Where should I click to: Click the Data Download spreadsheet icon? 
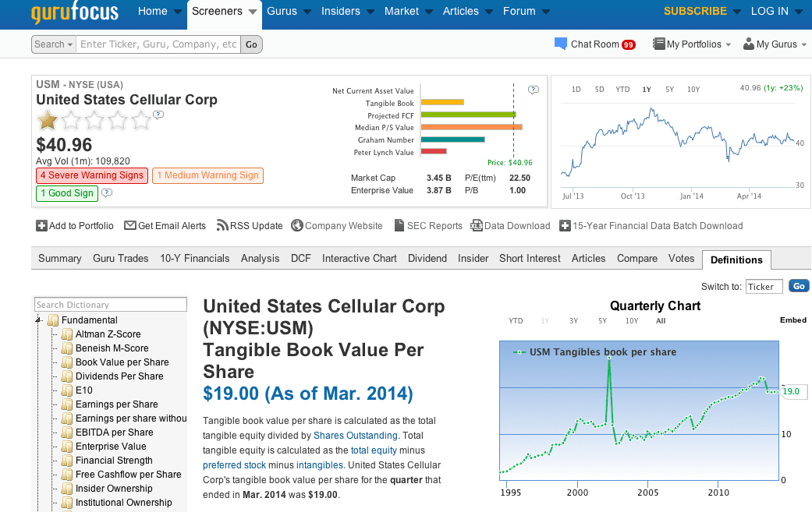(477, 225)
